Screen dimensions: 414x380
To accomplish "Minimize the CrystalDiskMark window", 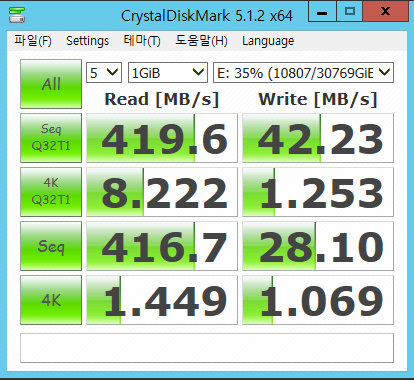I will pyautogui.click(x=322, y=11).
